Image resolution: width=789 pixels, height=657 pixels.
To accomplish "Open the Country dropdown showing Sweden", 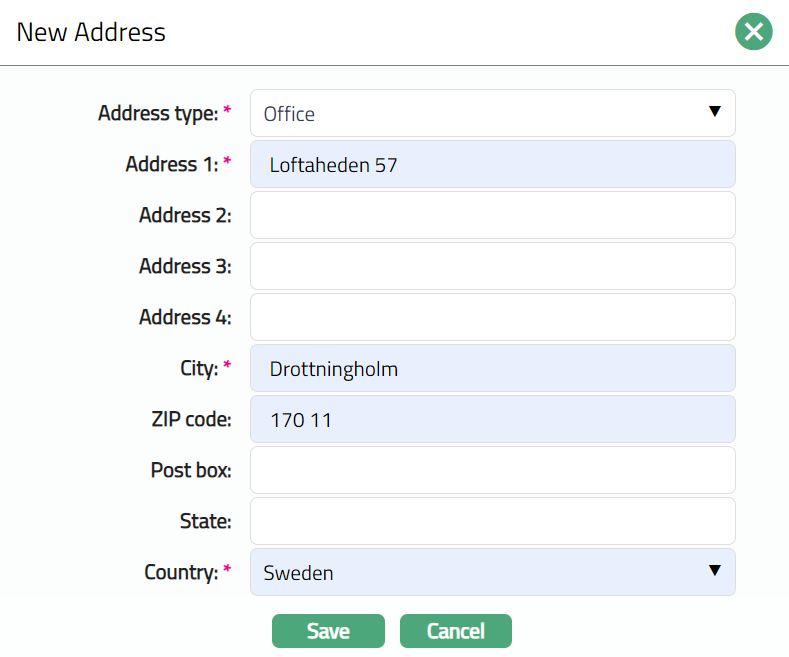I will (492, 572).
